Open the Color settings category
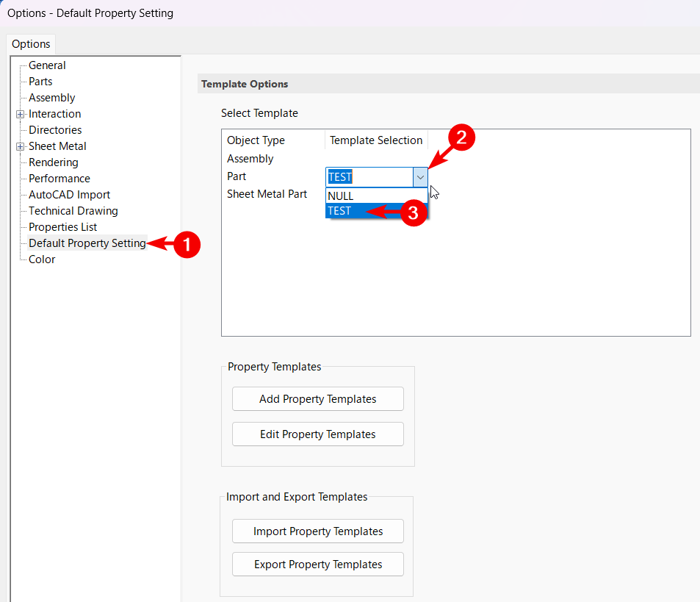 [42, 259]
